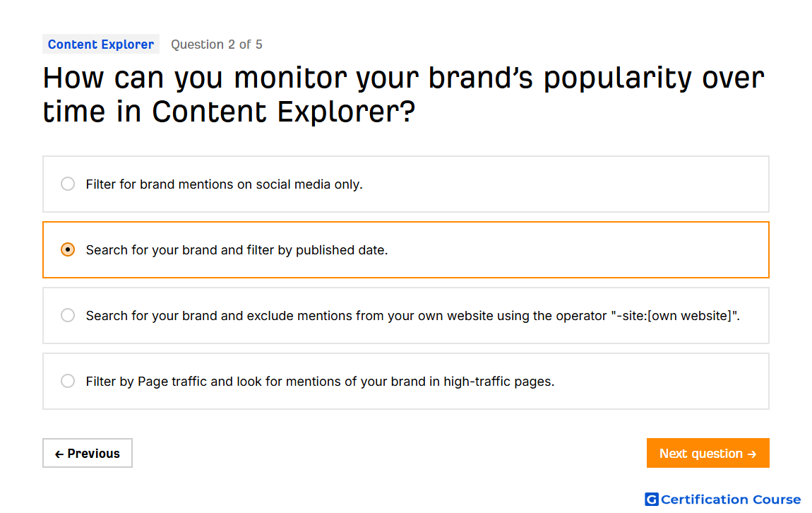Screen dimensions: 812x513
Task: Click the answer text about published date
Action: point(237,250)
